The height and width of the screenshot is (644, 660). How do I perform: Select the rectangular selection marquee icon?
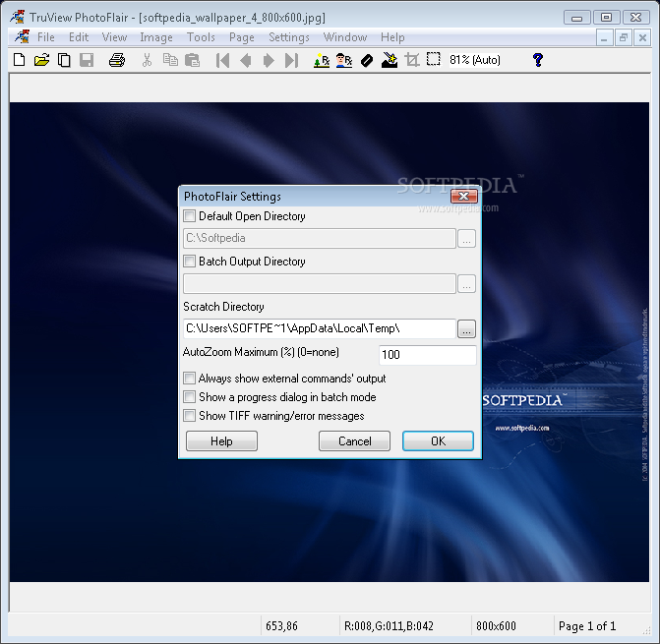coord(434,59)
